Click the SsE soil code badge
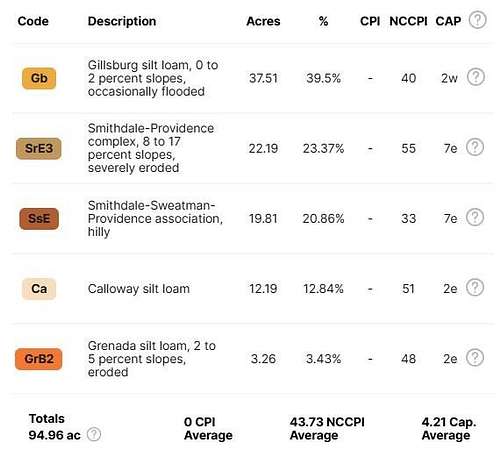The height and width of the screenshot is (450, 501). click(39, 219)
